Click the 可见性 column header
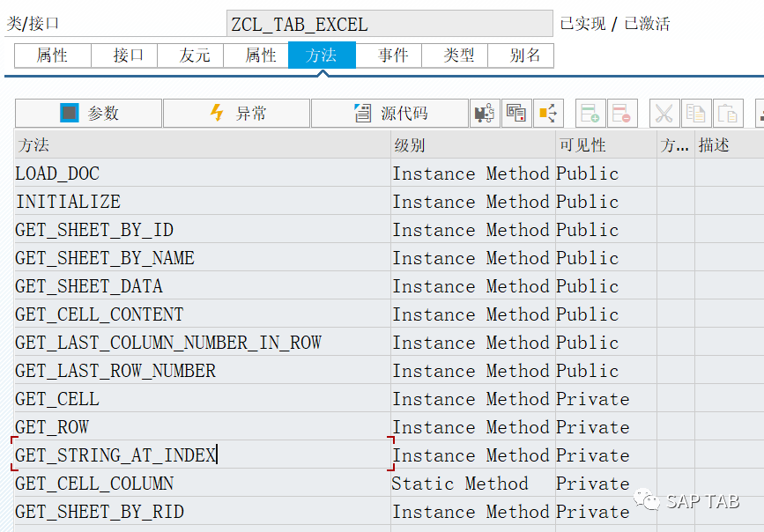 pyautogui.click(x=606, y=144)
